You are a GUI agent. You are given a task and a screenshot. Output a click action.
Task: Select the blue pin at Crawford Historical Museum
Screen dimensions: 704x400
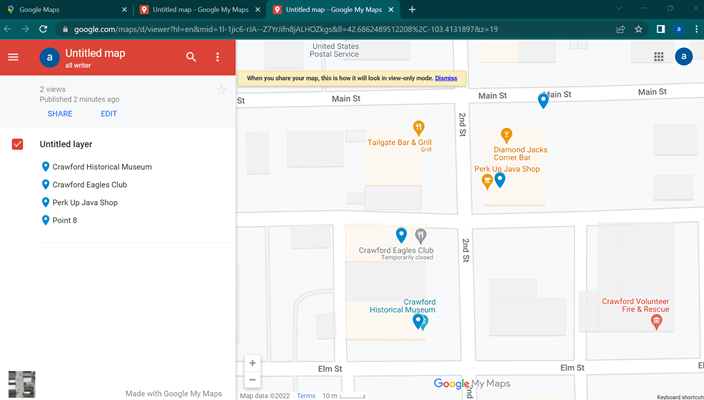click(x=418, y=321)
